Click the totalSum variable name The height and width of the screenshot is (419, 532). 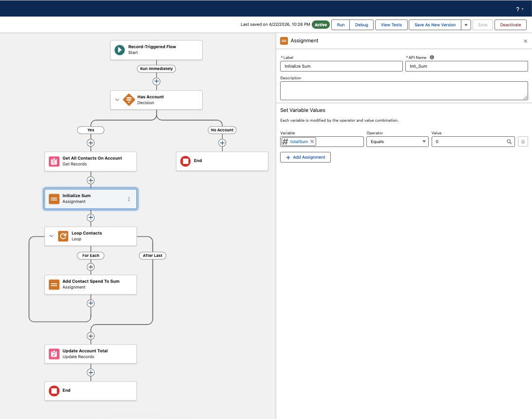click(299, 142)
